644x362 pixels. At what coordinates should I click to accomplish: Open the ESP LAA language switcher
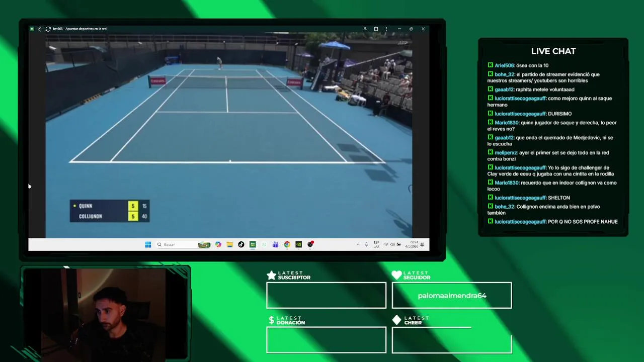376,244
